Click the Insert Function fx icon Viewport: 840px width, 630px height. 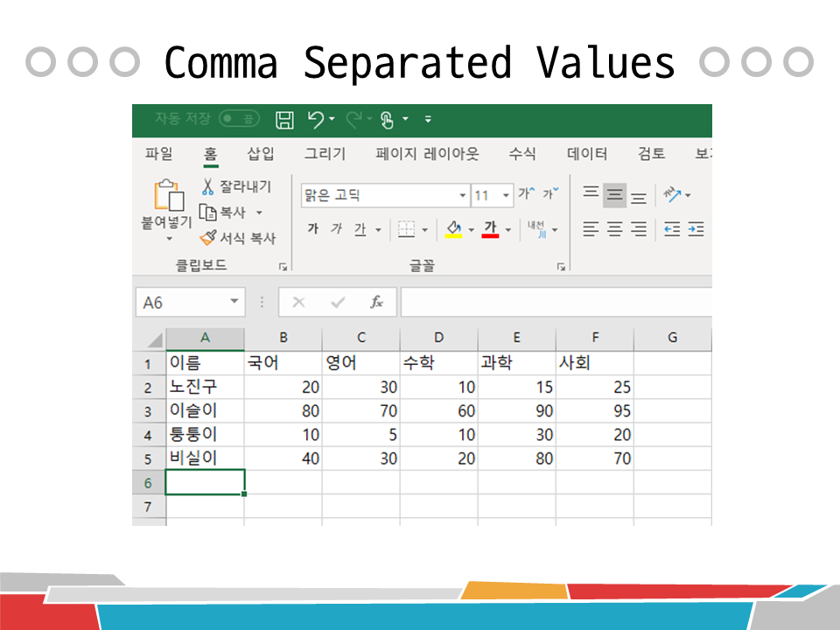[376, 302]
